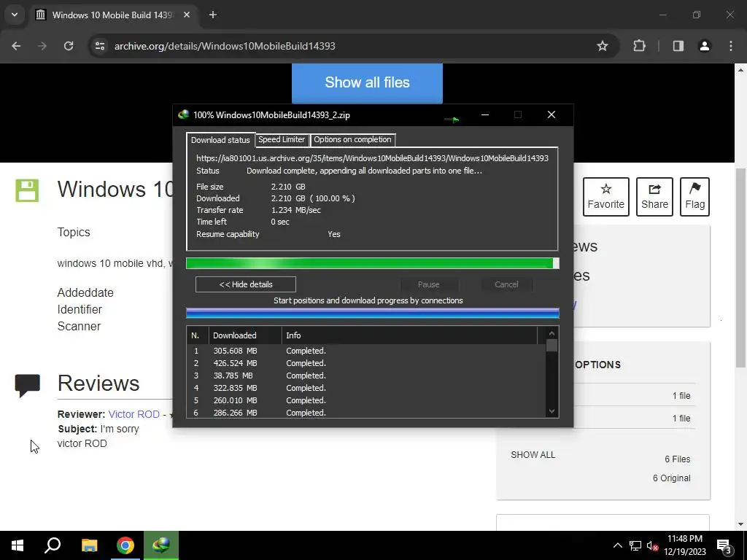Switch to Chrome in the taskbar

(x=125, y=545)
